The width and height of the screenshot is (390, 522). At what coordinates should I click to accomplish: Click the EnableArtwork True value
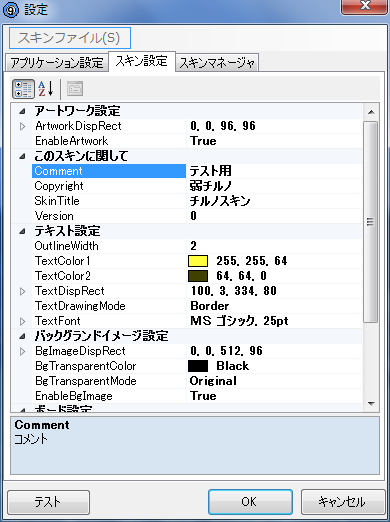tap(203, 141)
